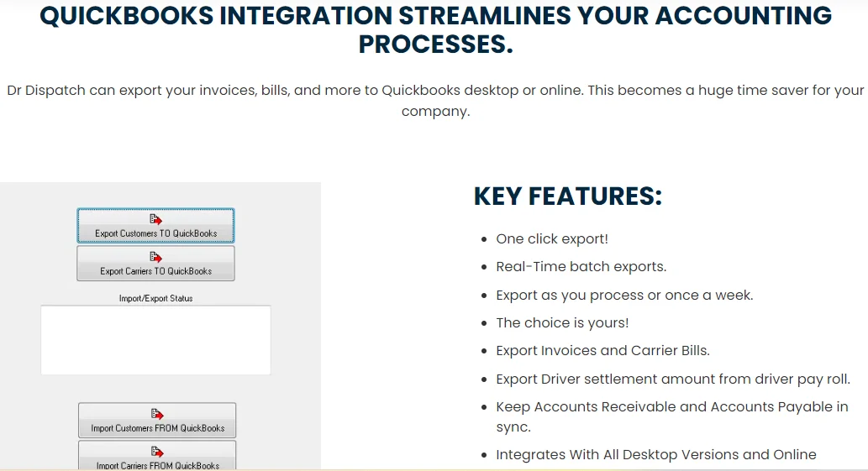Click the 'One click export!' bullet

pyautogui.click(x=552, y=238)
